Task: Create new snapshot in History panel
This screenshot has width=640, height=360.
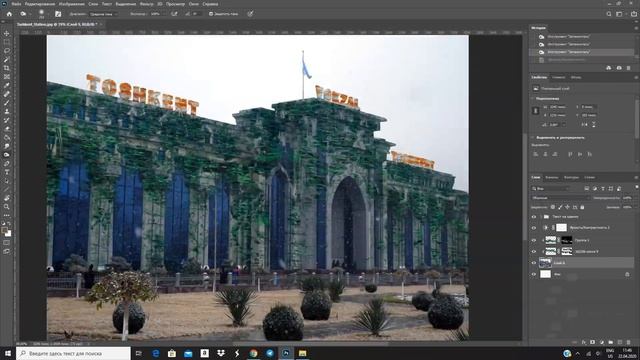Action: click(619, 68)
